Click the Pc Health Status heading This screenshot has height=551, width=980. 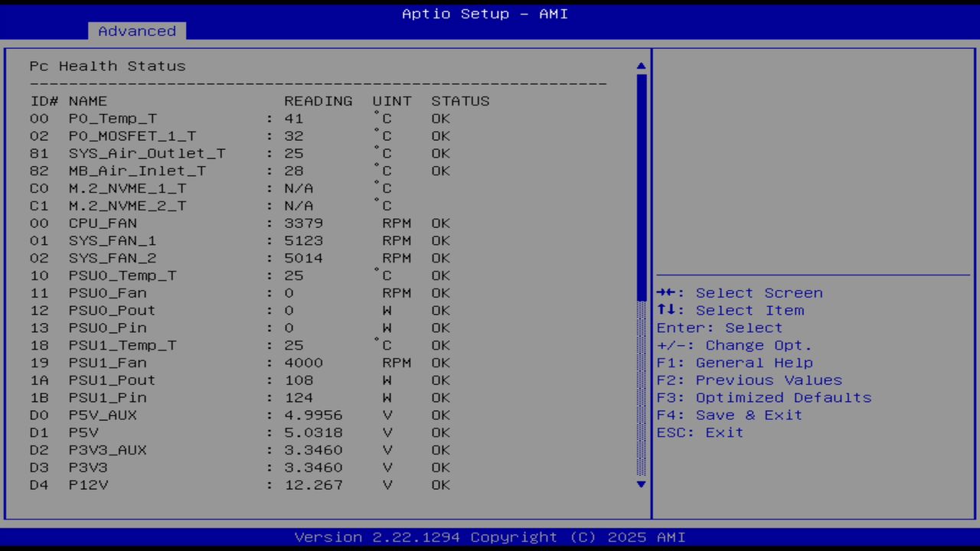[x=107, y=66]
